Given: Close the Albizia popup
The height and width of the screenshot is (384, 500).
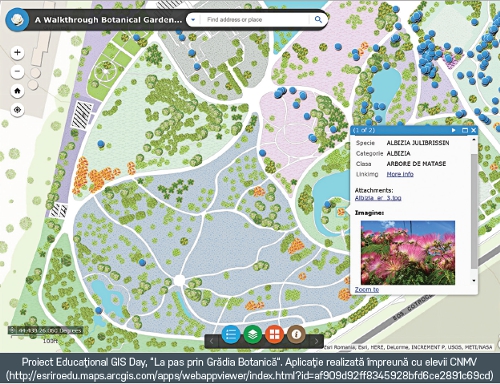Looking at the screenshot, I should 473,130.
